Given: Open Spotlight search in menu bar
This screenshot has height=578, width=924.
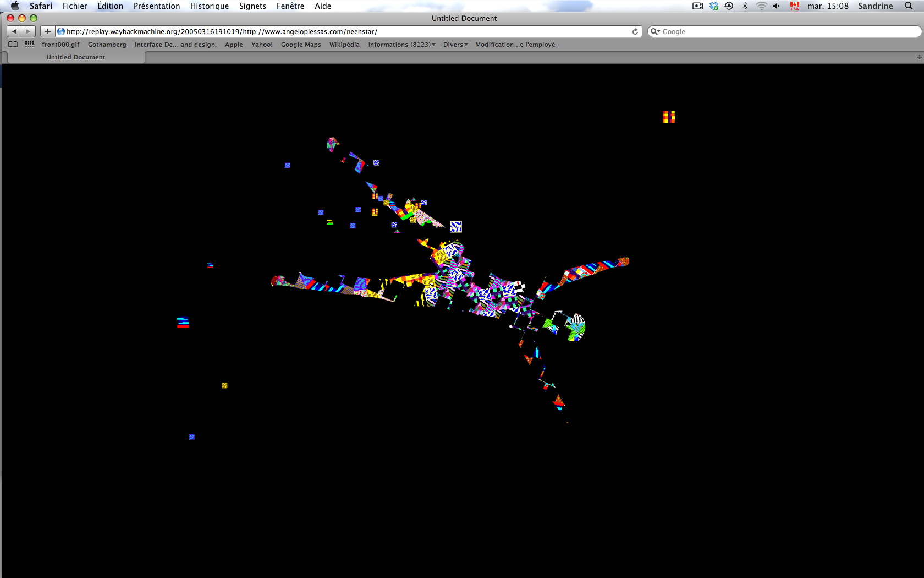Looking at the screenshot, I should (909, 6).
